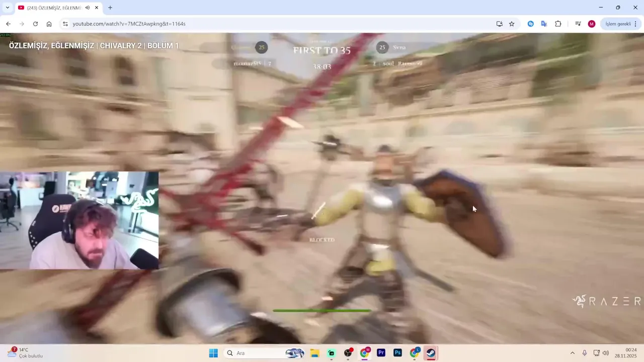
Task: Open the weather widget 14°C
Action: 25,353
